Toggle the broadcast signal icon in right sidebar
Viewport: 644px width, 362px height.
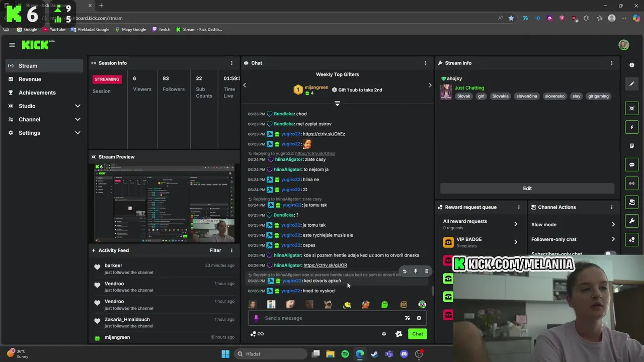[632, 184]
